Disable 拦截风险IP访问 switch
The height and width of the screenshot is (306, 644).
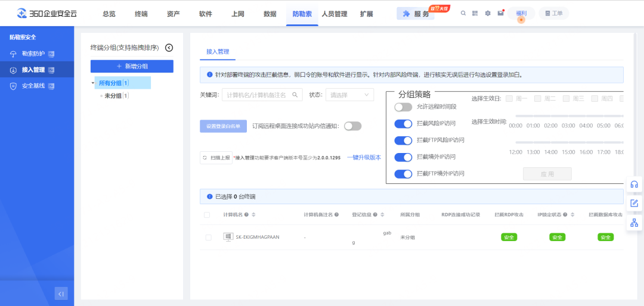(404, 124)
